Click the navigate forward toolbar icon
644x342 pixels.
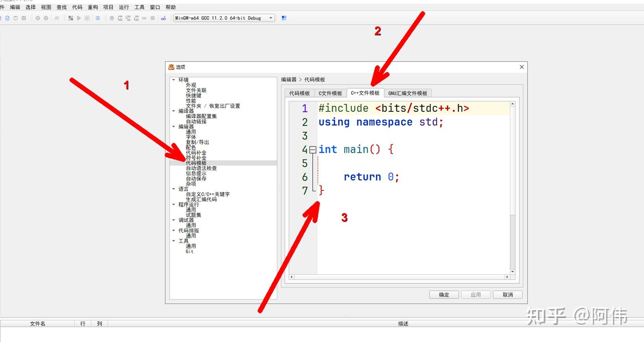46,18
